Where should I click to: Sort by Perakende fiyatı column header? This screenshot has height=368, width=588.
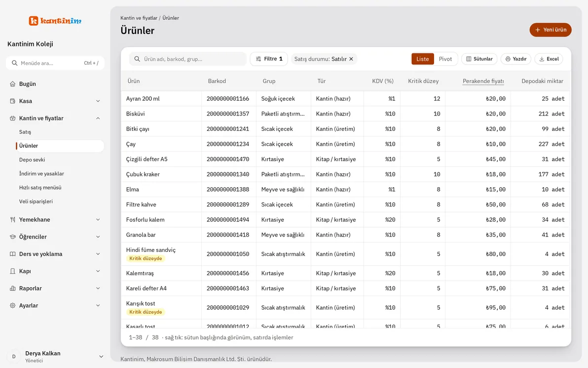[x=483, y=81]
